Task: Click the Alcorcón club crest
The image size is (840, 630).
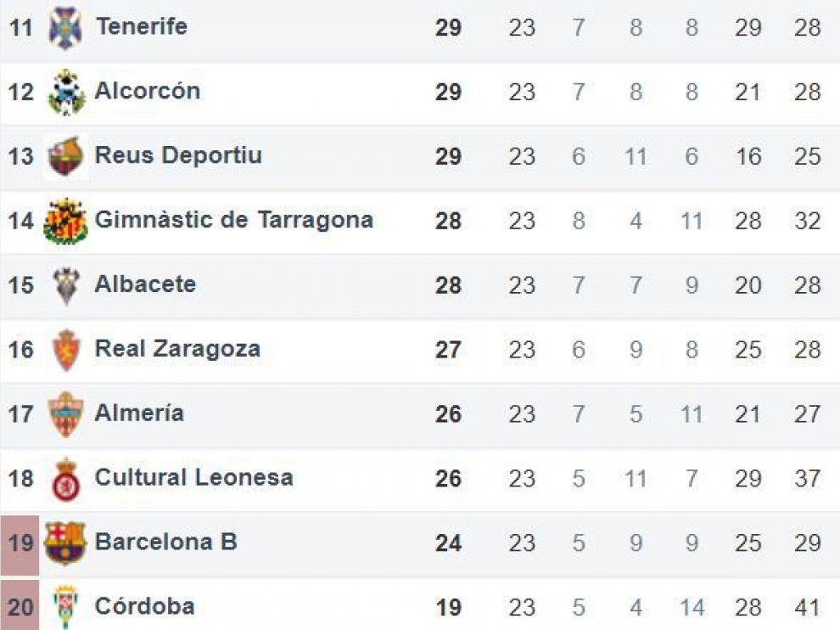Action: tap(66, 93)
